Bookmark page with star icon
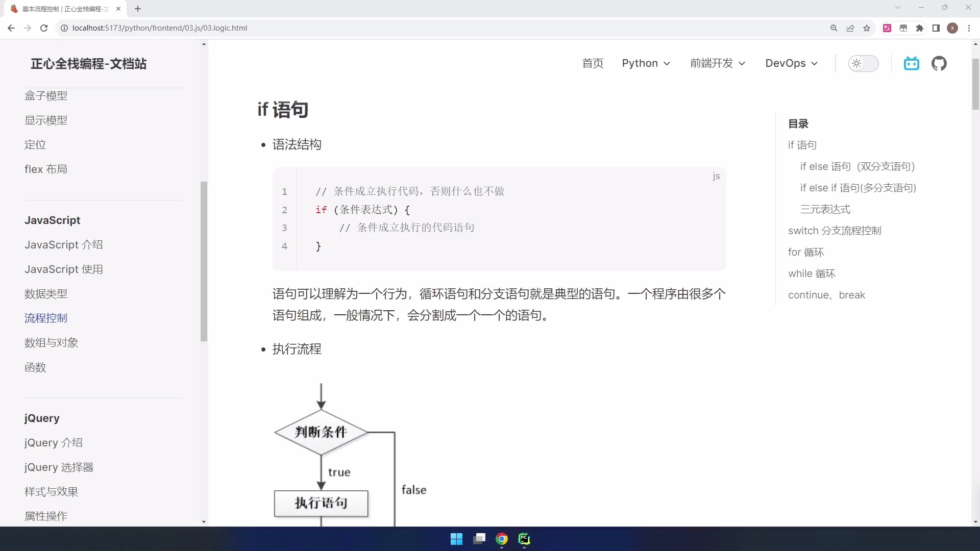 pos(867,28)
